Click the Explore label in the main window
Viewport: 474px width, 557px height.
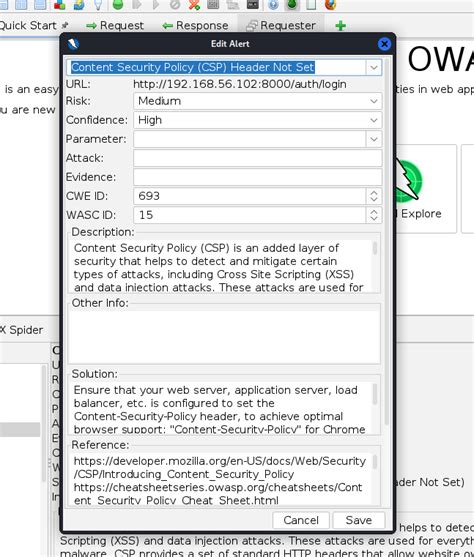point(421,214)
